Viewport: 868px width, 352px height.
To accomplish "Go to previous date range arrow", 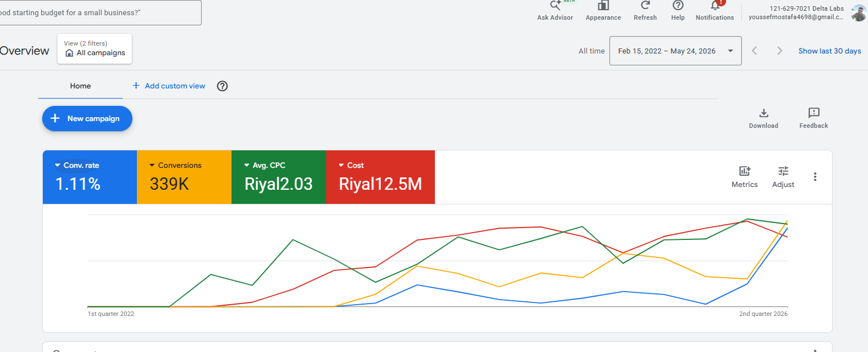I will tap(755, 51).
